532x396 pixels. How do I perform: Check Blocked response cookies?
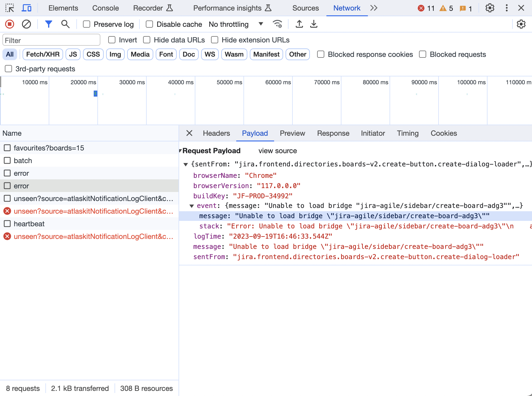(321, 54)
